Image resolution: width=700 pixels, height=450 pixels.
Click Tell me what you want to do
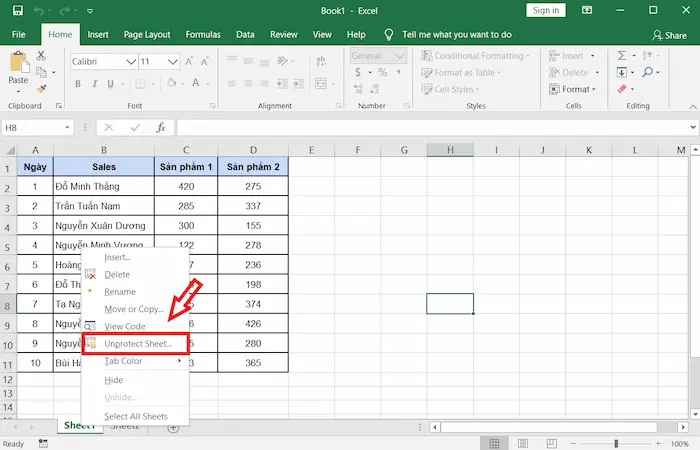click(x=457, y=34)
